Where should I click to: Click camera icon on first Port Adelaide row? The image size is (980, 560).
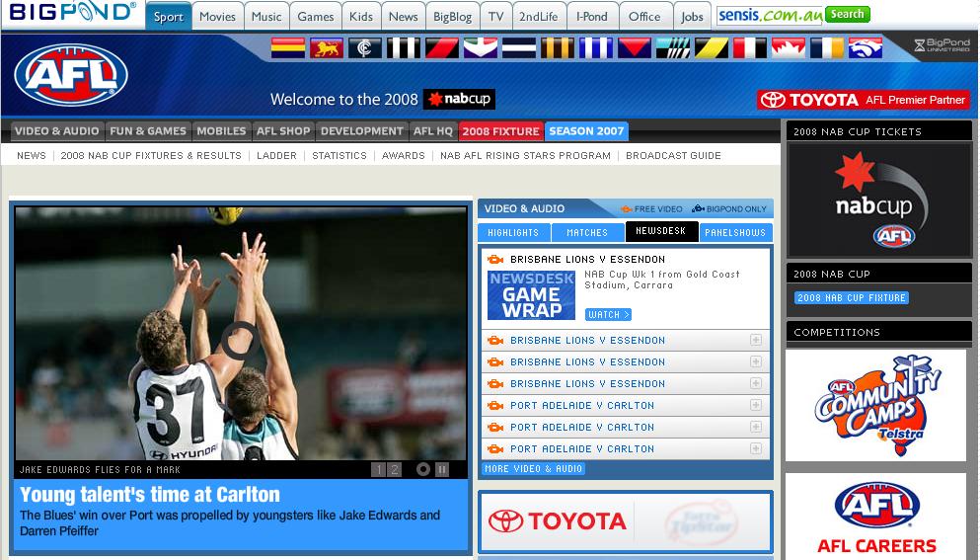(x=495, y=406)
